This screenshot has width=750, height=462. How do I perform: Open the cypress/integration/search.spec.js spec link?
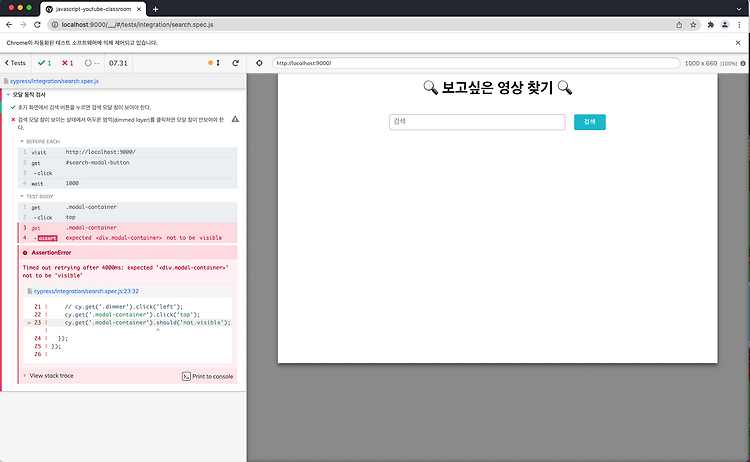click(x=54, y=81)
